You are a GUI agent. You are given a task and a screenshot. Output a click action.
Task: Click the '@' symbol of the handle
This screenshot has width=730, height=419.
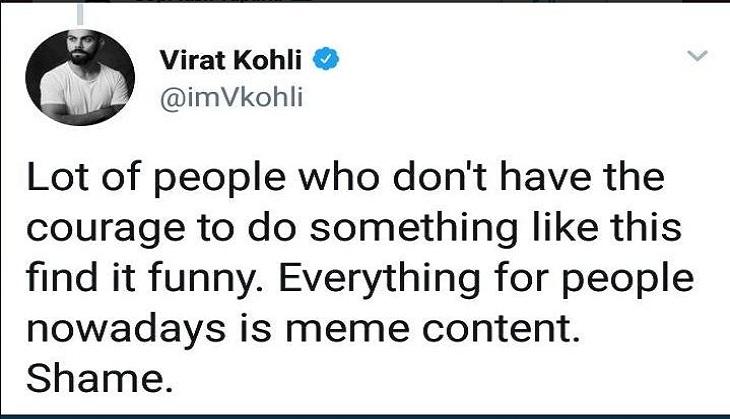[172, 99]
